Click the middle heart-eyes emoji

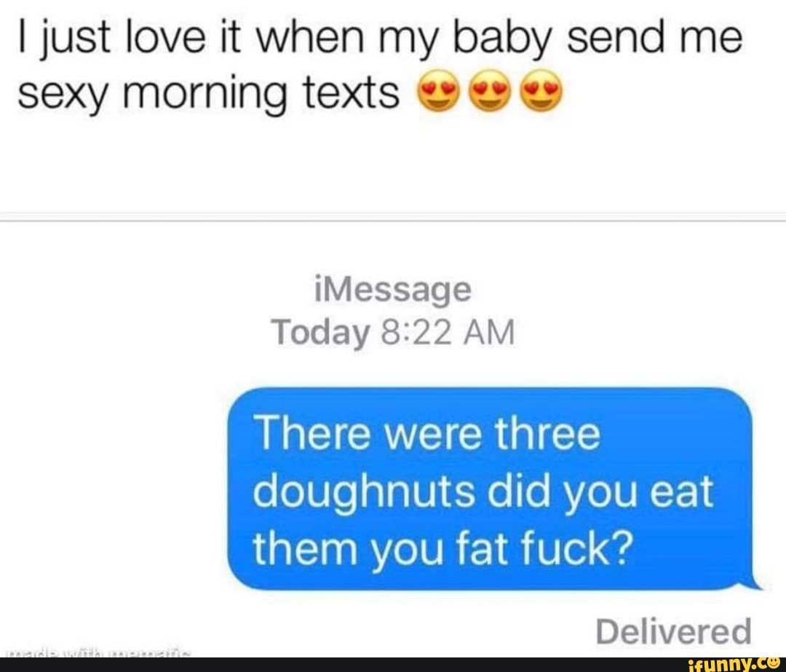click(x=491, y=91)
